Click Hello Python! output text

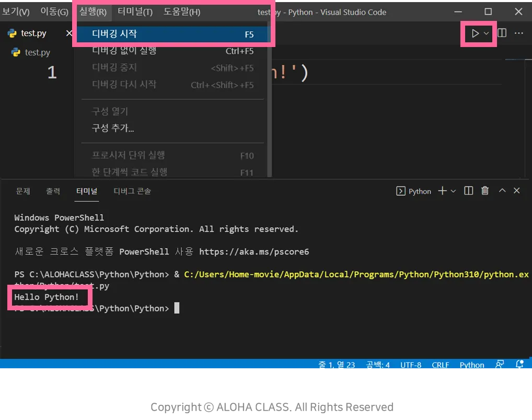pyautogui.click(x=47, y=297)
